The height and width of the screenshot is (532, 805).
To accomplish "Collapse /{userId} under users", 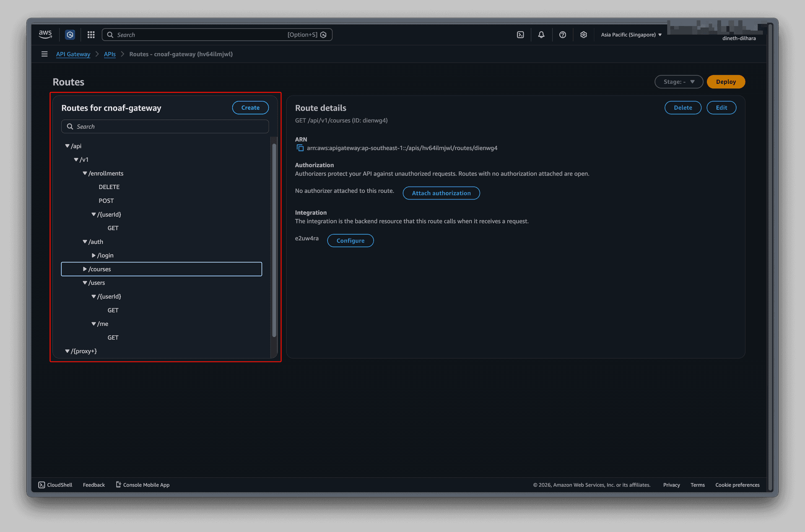I will (93, 296).
